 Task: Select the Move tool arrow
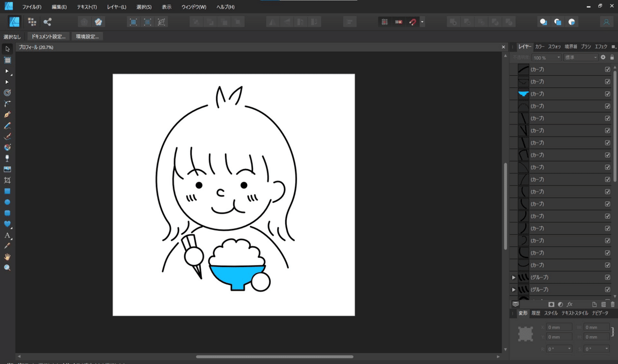click(7, 49)
